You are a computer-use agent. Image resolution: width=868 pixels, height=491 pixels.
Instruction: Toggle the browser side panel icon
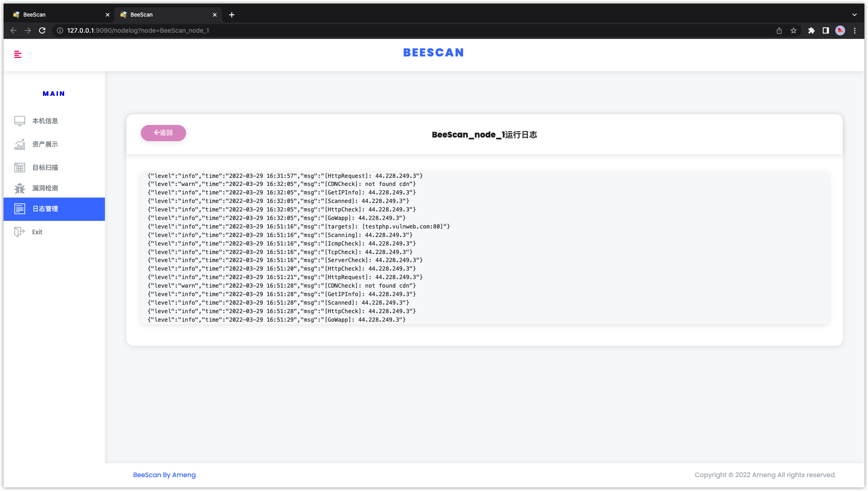click(x=825, y=30)
